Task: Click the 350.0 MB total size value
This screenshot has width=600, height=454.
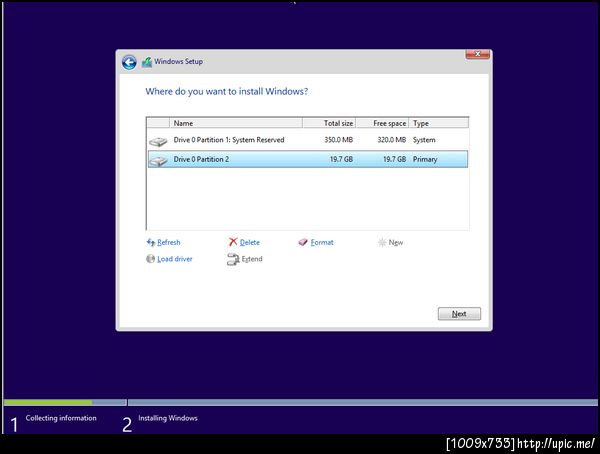Action: [339, 140]
